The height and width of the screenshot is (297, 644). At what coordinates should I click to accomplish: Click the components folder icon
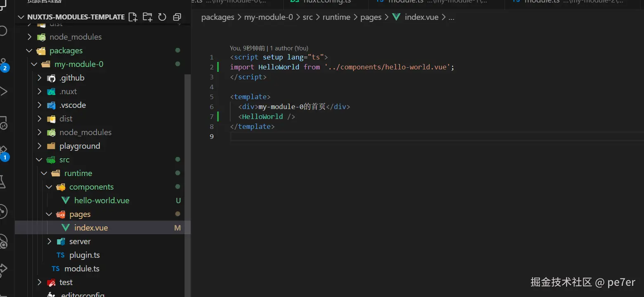tap(61, 187)
